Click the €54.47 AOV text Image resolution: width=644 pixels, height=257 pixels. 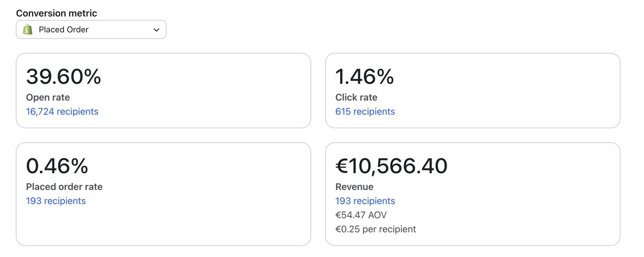pyautogui.click(x=361, y=215)
